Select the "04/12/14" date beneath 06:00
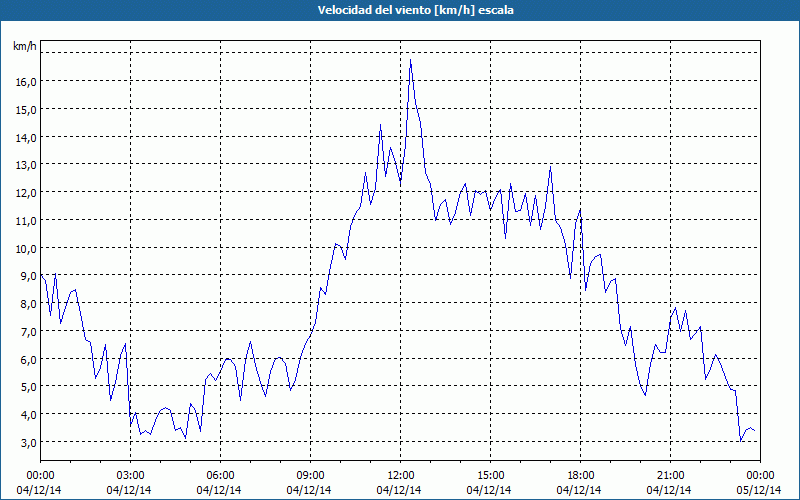The width and height of the screenshot is (800, 500). [219, 490]
